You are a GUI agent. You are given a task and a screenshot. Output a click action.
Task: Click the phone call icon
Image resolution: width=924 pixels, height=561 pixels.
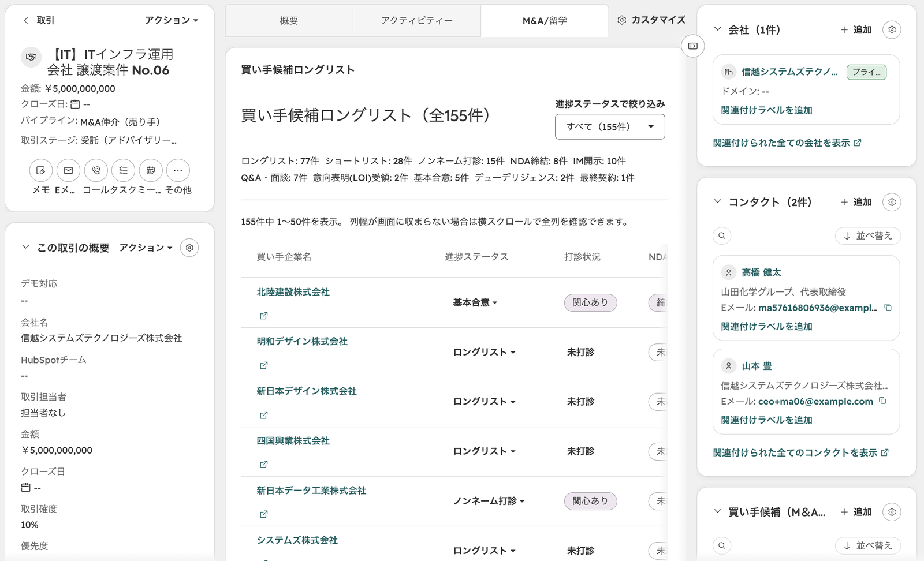[96, 170]
